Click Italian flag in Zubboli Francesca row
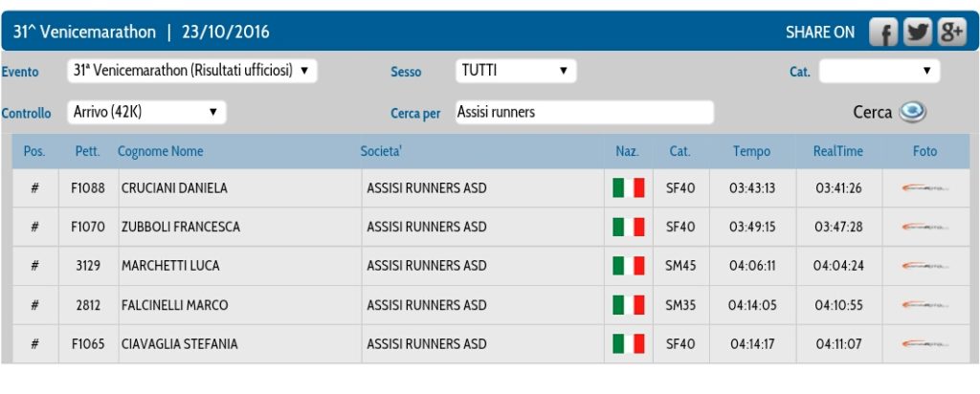The image size is (980, 394). [628, 227]
